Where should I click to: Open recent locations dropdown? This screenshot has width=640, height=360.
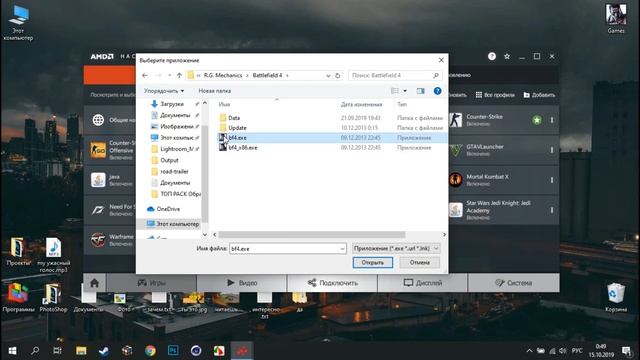[169, 76]
